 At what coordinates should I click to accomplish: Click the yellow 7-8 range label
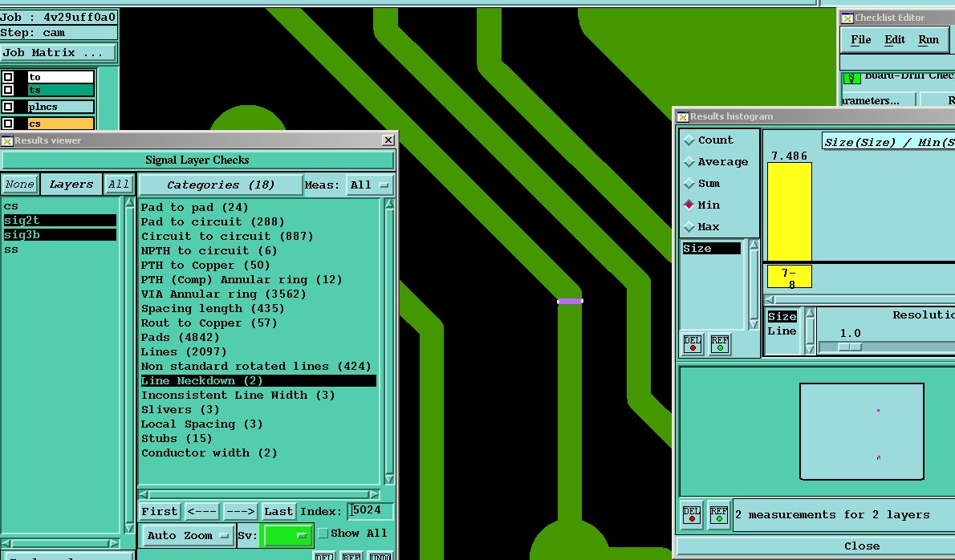point(790,277)
